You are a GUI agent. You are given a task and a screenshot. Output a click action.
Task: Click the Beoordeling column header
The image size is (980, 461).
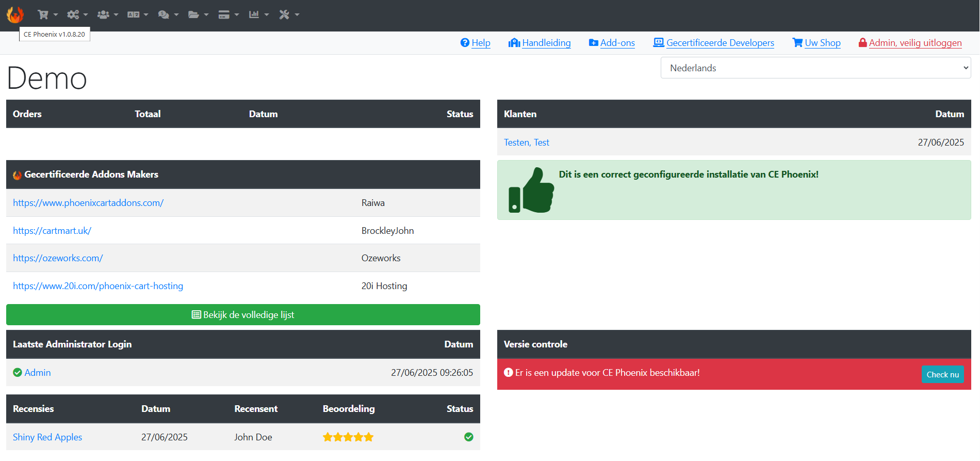click(349, 409)
